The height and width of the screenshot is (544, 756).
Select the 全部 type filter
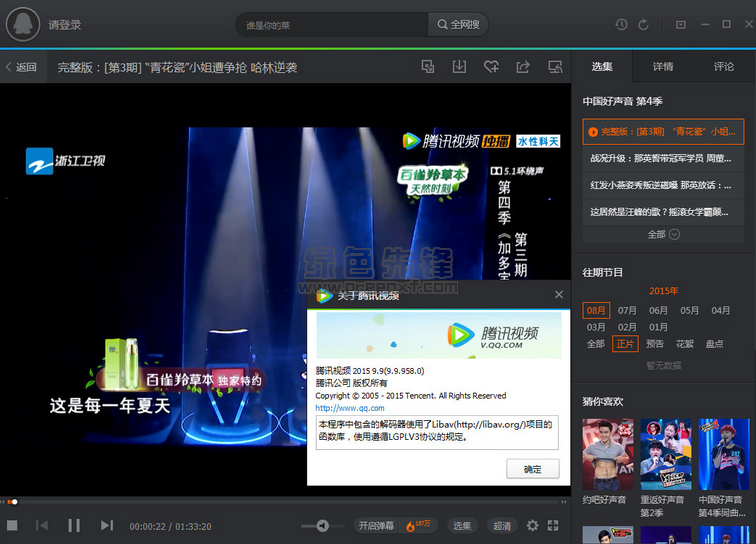pyautogui.click(x=595, y=344)
